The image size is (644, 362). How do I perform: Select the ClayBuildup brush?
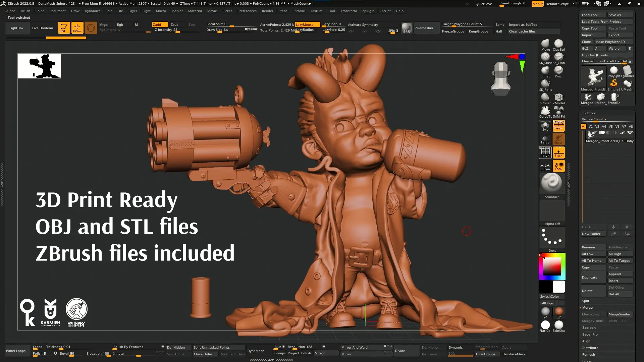tap(558, 44)
